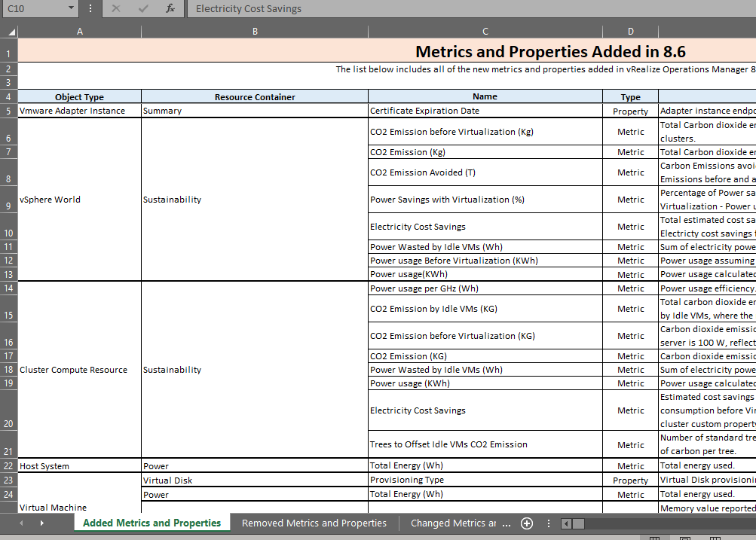Select column B header
This screenshot has height=540, width=756.
click(x=255, y=32)
